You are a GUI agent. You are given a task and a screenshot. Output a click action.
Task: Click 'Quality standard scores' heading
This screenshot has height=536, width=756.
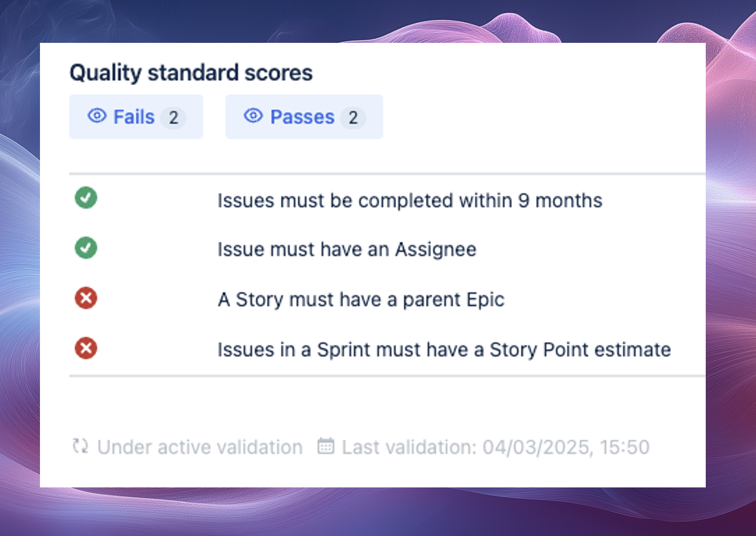(x=191, y=73)
